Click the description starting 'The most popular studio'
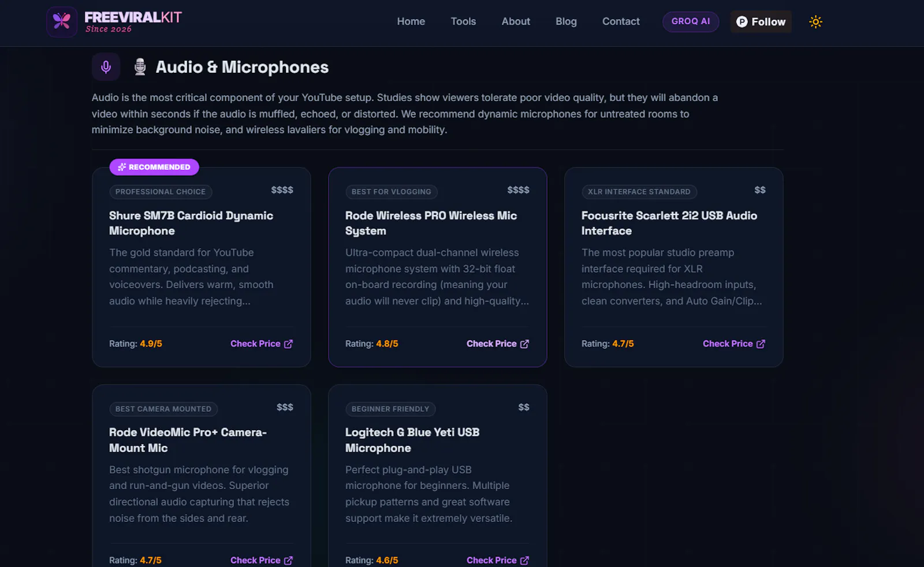Screen dimensions: 924x567 tap(672, 277)
